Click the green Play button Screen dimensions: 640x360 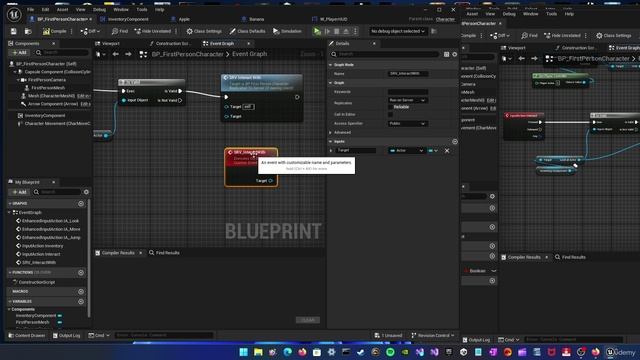tap(317, 31)
